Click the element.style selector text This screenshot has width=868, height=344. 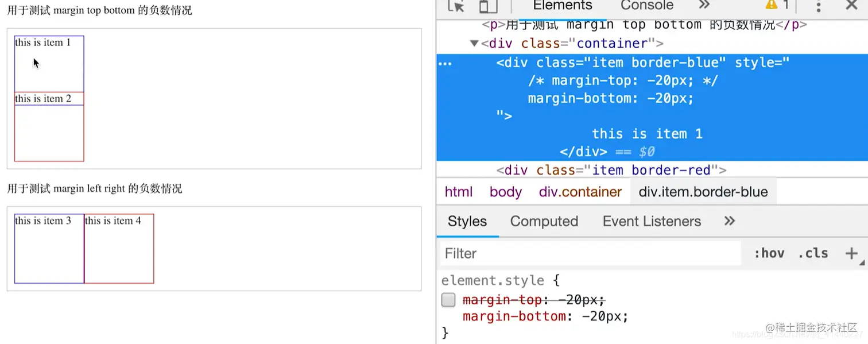(493, 281)
